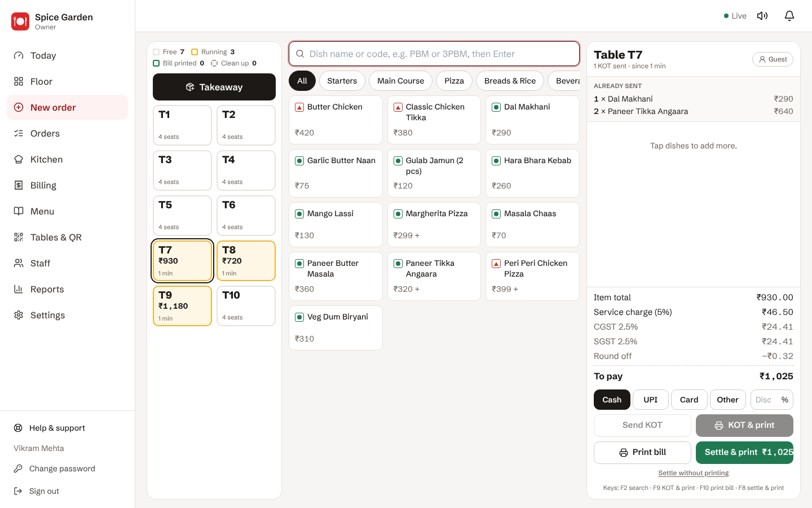Select Other payment mode
Viewport: 812px width, 508px height.
click(x=727, y=400)
